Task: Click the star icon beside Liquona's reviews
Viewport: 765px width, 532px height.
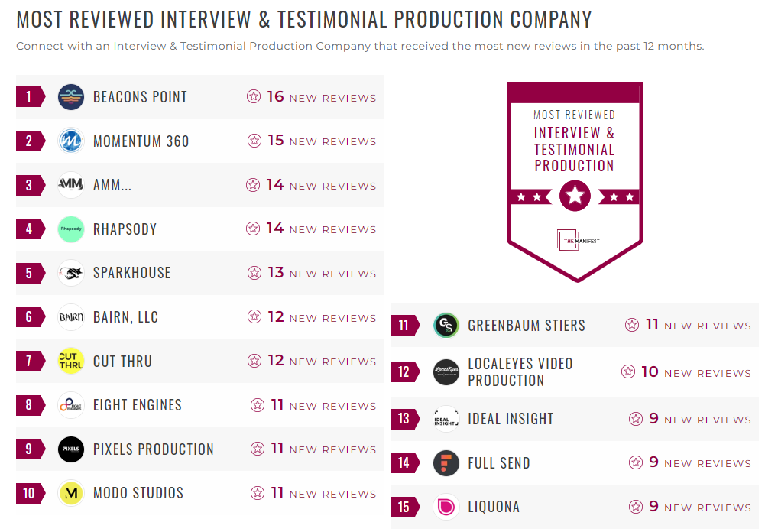Action: (636, 507)
